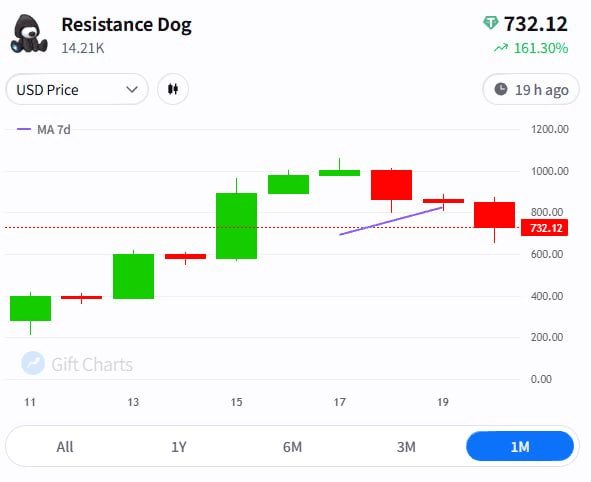Click the 600.00 axis label
The height and width of the screenshot is (482, 591).
pos(547,254)
